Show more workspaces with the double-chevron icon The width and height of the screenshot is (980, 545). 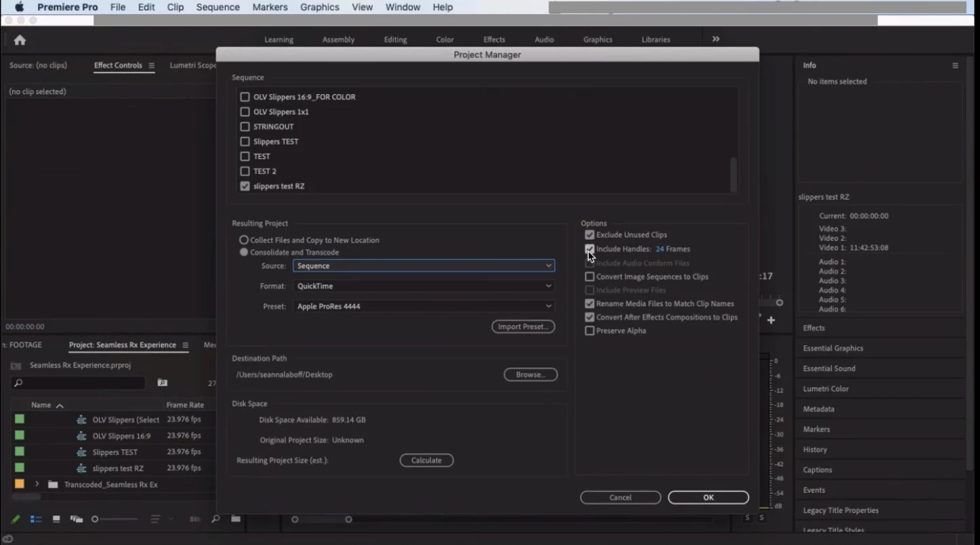tap(716, 39)
